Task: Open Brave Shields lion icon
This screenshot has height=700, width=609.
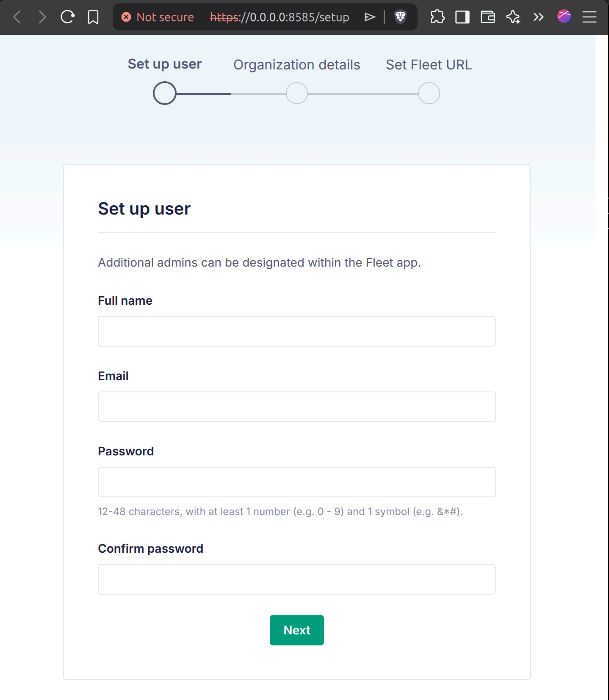Action: pos(400,17)
